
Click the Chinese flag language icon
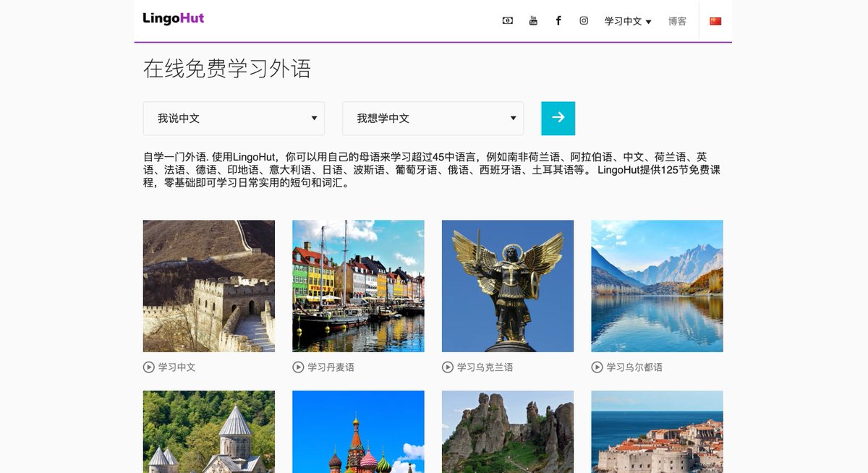[x=715, y=21]
